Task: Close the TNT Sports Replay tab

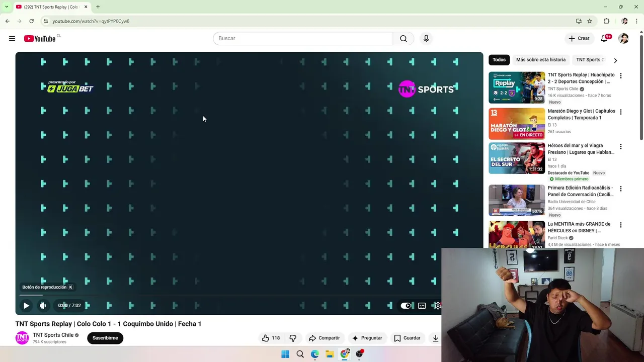Action: 86,7
